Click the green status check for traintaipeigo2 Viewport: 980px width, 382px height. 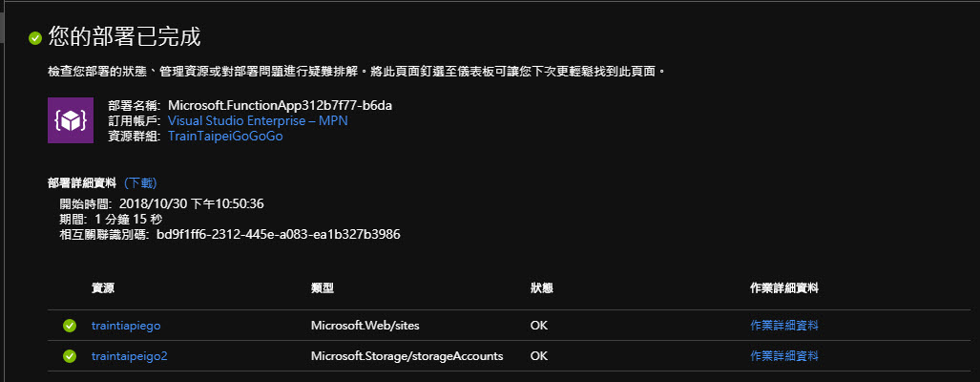pos(70,356)
